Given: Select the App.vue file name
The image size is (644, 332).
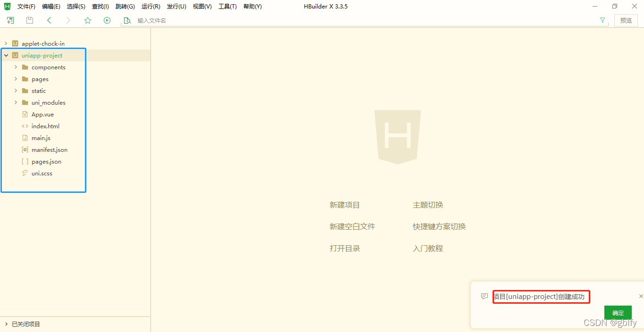Looking at the screenshot, I should tap(42, 114).
